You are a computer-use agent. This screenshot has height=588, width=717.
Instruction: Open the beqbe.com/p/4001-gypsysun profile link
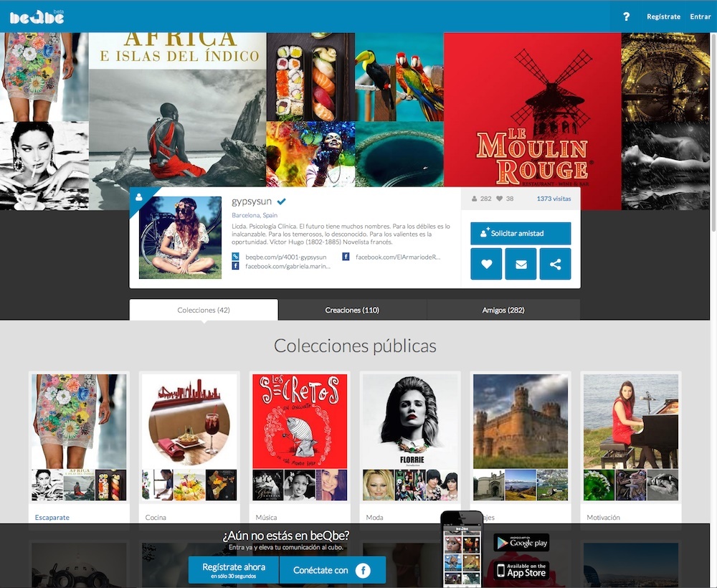(x=285, y=257)
